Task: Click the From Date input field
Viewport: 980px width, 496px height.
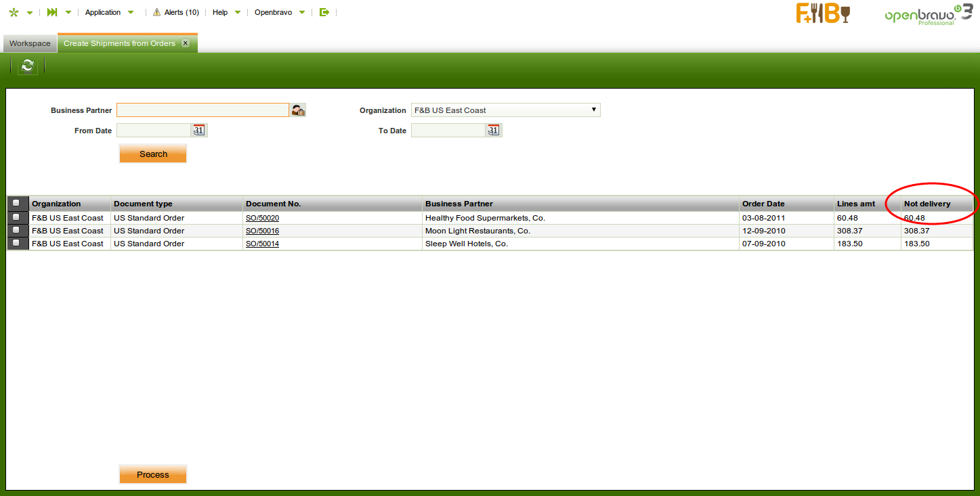Action: click(154, 131)
